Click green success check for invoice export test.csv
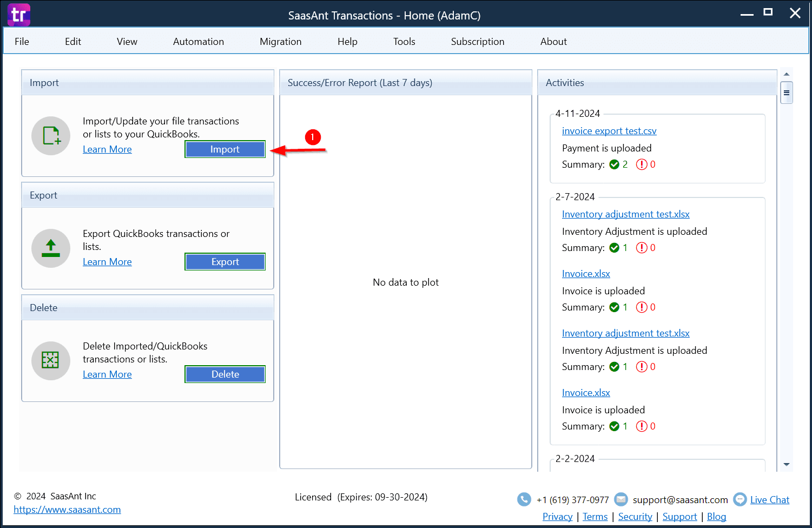 tap(615, 164)
